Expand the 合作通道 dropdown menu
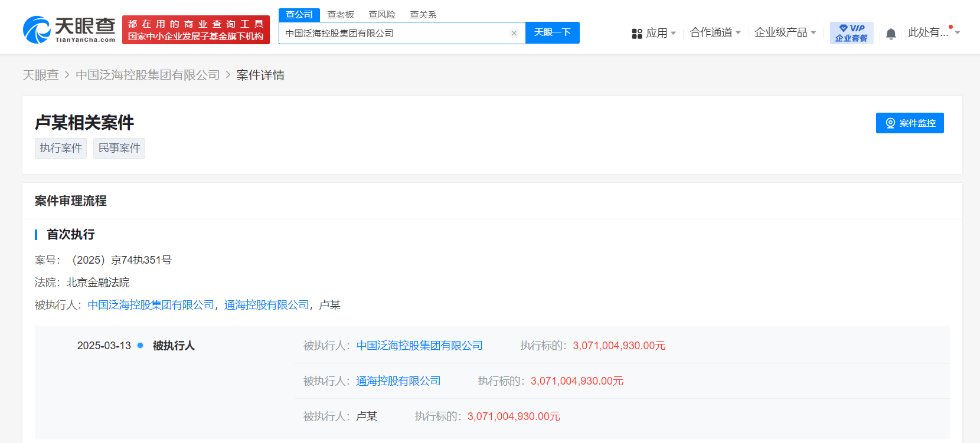 click(x=716, y=32)
